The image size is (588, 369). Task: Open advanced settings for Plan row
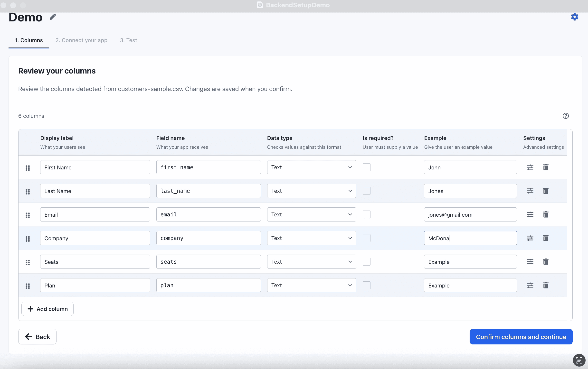click(x=530, y=285)
